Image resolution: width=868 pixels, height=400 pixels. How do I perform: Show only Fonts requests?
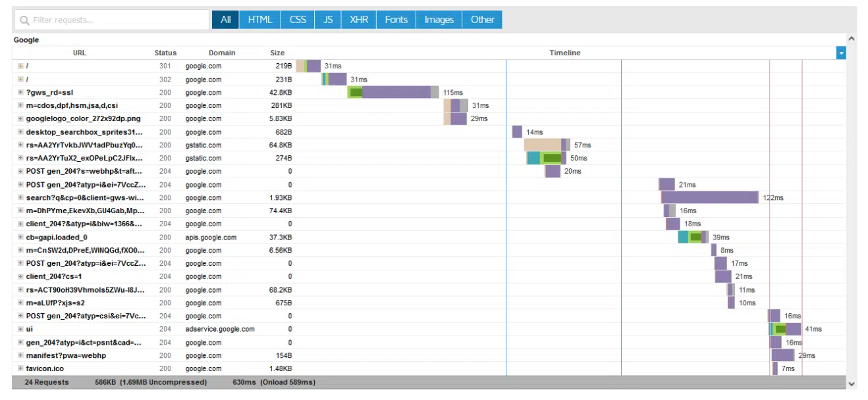pyautogui.click(x=396, y=20)
